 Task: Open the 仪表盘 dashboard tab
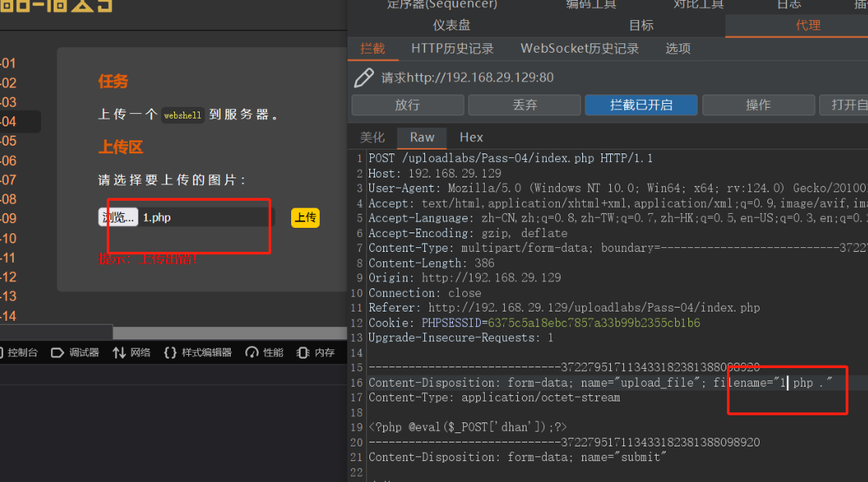click(451, 26)
